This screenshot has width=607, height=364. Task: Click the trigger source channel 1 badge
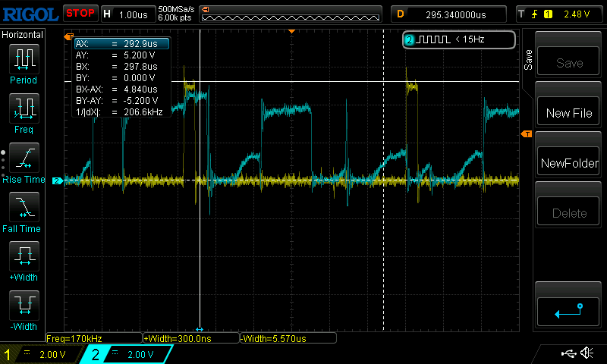click(x=548, y=14)
